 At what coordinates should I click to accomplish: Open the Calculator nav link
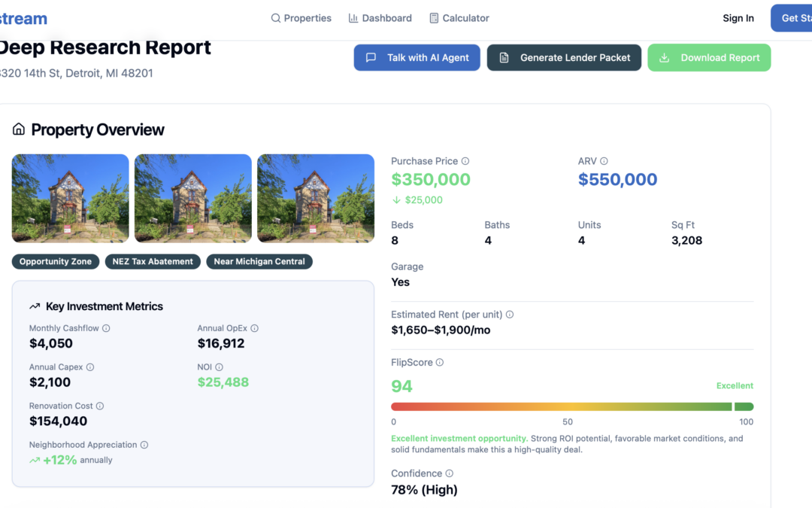pos(459,18)
